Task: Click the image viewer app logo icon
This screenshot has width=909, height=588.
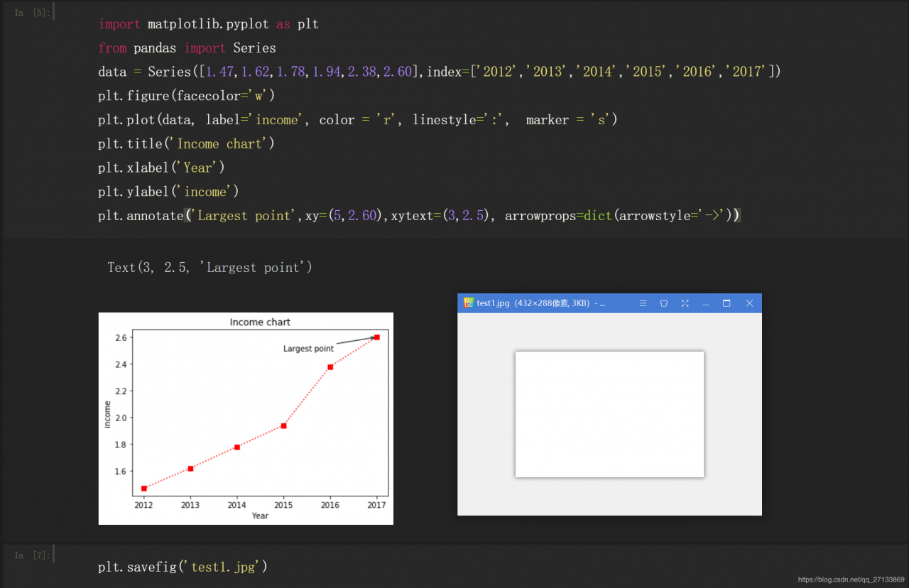Action: (468, 303)
